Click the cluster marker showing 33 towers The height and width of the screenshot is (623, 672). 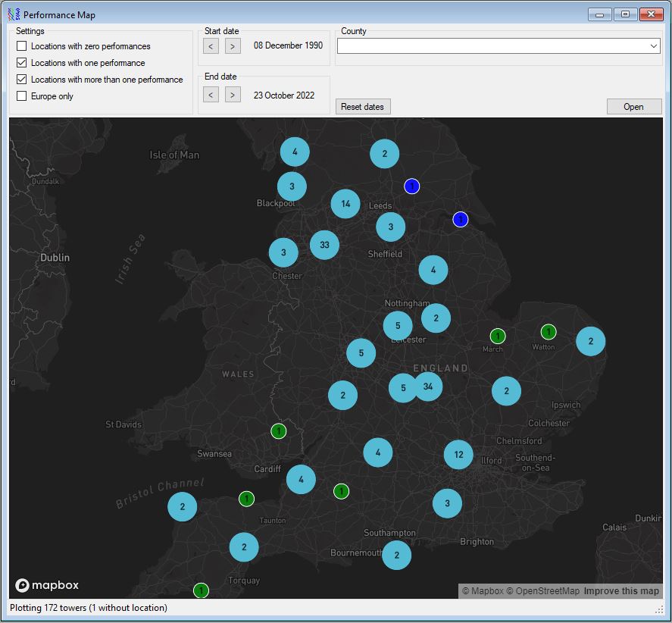(x=324, y=245)
